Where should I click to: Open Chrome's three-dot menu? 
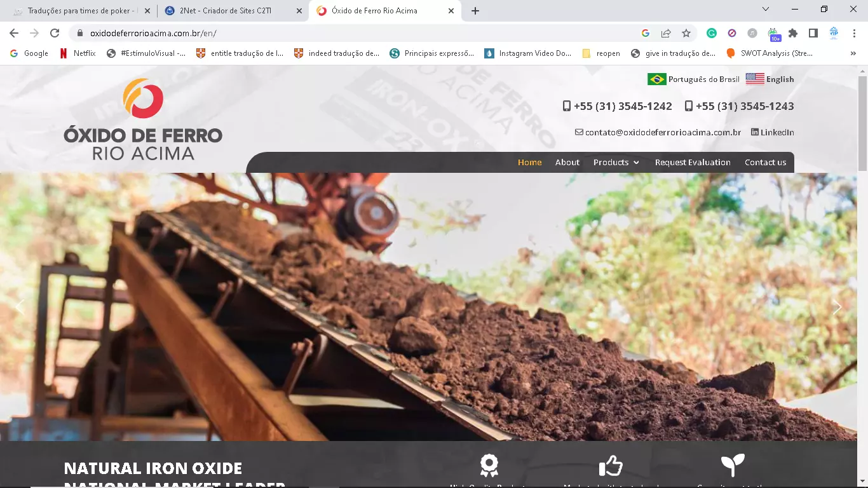853,33
